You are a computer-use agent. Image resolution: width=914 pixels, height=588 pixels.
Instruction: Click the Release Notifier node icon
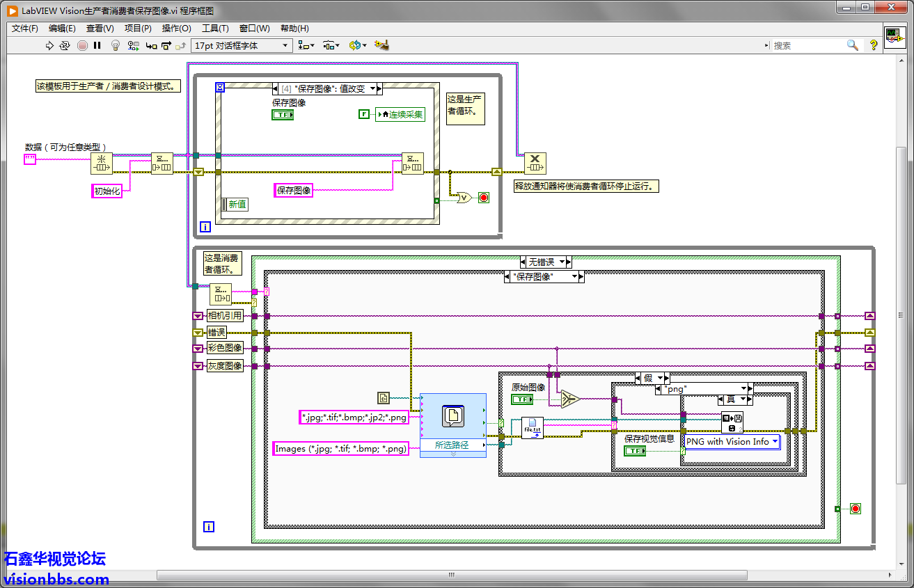click(535, 164)
